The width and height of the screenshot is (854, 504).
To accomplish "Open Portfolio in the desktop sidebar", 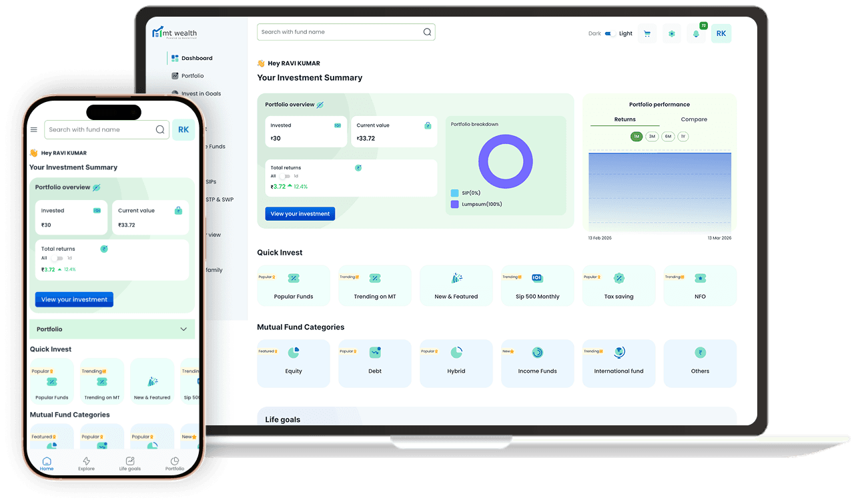I will 192,76.
